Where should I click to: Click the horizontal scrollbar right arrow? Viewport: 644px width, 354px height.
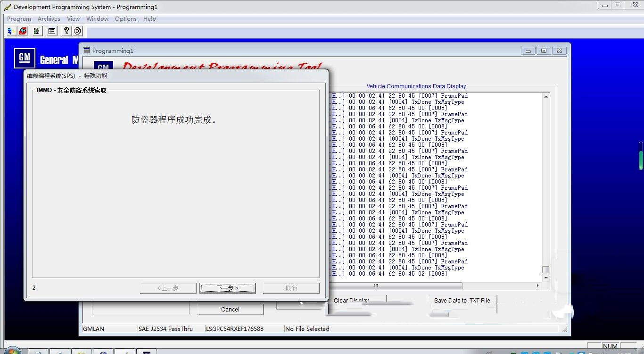[538, 286]
